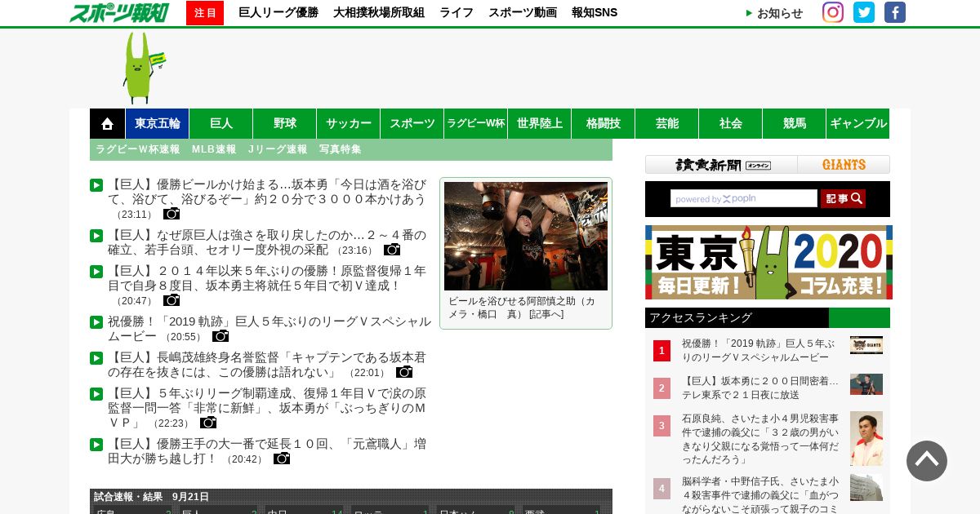The image size is (980, 514).
Task: Open the 格闘技 navigation tab
Action: tap(604, 124)
